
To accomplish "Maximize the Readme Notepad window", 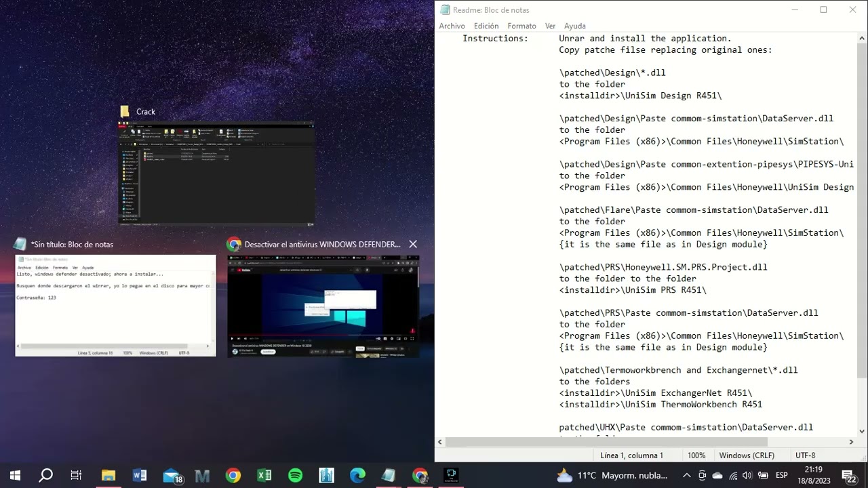I will (823, 9).
